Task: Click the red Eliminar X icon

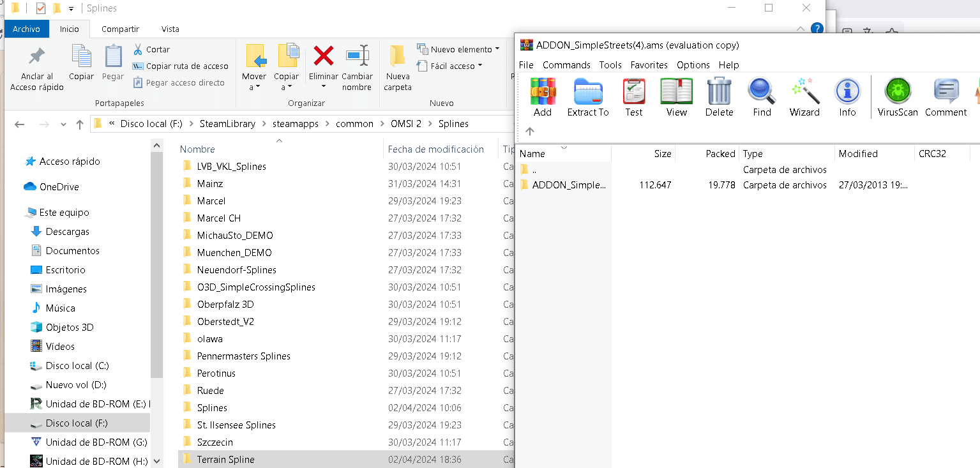Action: coord(323,56)
